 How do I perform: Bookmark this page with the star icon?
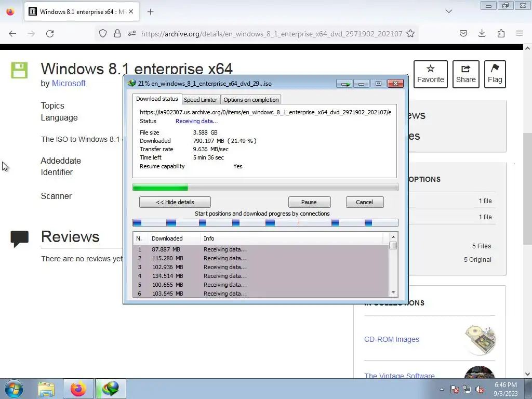point(410,33)
